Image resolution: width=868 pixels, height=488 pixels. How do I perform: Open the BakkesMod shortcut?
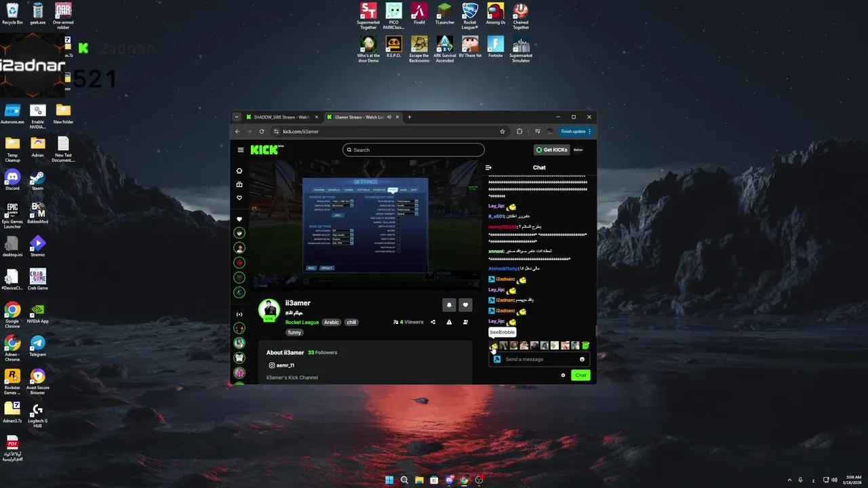tap(37, 213)
